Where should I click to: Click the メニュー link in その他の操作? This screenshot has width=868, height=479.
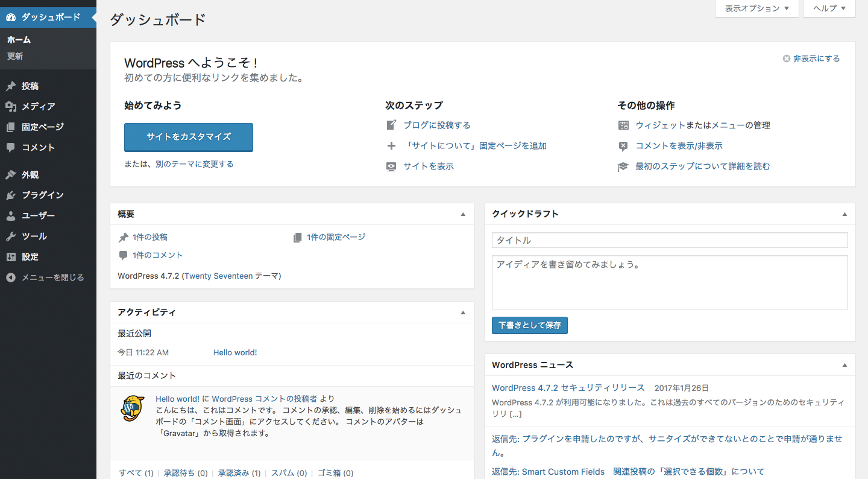pos(728,125)
